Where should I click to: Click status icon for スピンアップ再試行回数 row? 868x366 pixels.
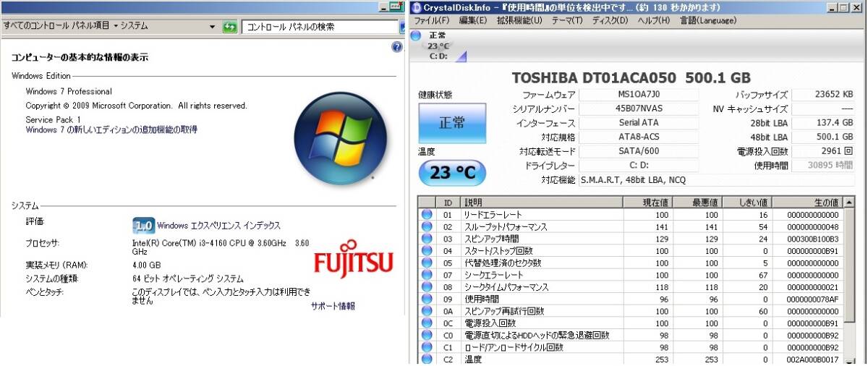tap(427, 311)
